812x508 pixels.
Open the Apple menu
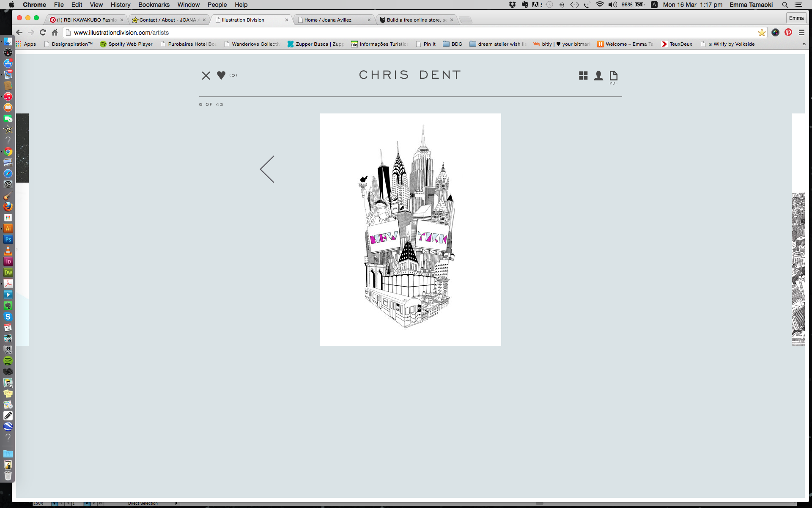pos(11,5)
